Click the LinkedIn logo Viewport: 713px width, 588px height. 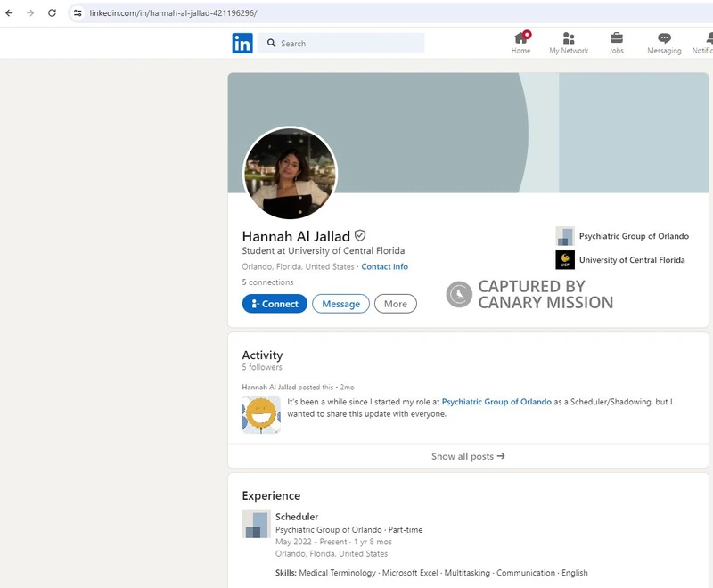click(x=242, y=43)
